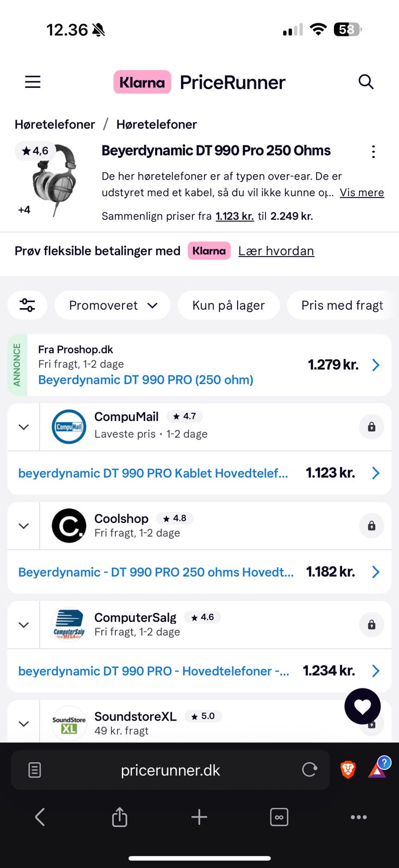Open the Promoveret sorting dropdown
This screenshot has width=399, height=868.
click(113, 305)
